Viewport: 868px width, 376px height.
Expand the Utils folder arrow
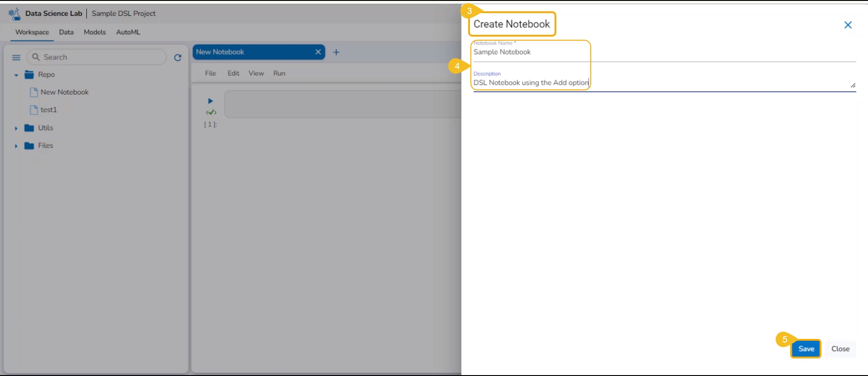click(x=16, y=128)
